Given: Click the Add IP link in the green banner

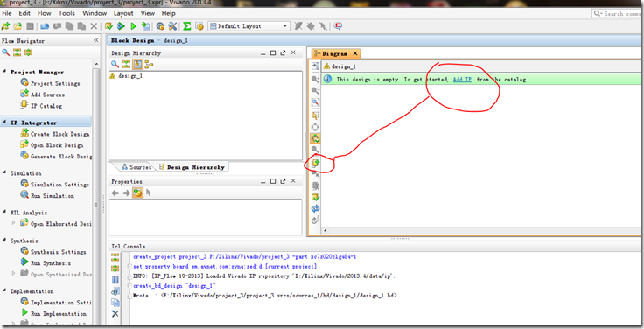Looking at the screenshot, I should (462, 80).
